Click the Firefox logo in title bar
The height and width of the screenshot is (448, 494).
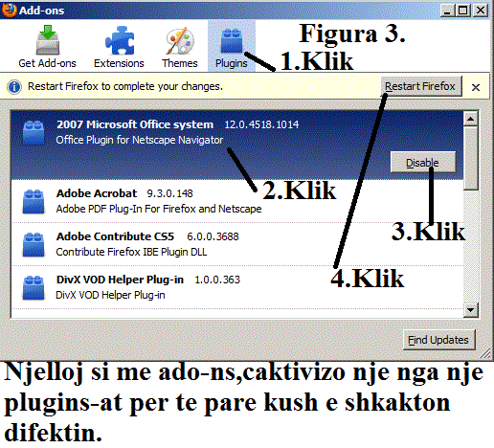click(x=9, y=10)
